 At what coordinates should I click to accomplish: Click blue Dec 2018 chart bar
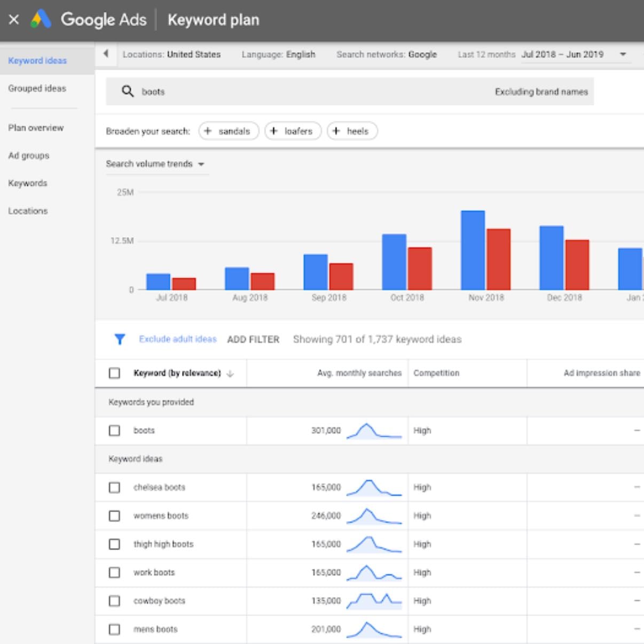pyautogui.click(x=552, y=257)
